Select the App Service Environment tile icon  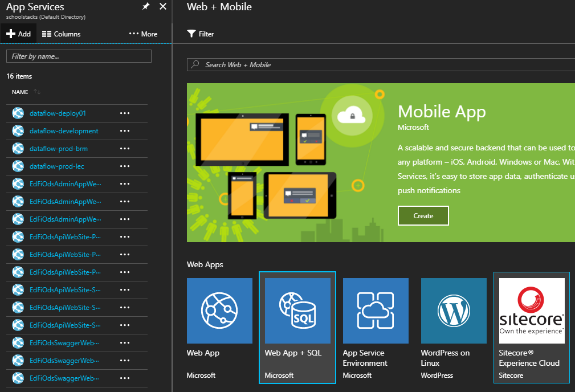pos(376,311)
